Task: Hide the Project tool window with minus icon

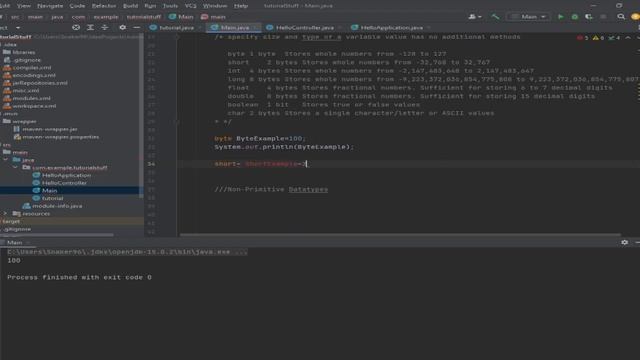Action: [x=136, y=27]
